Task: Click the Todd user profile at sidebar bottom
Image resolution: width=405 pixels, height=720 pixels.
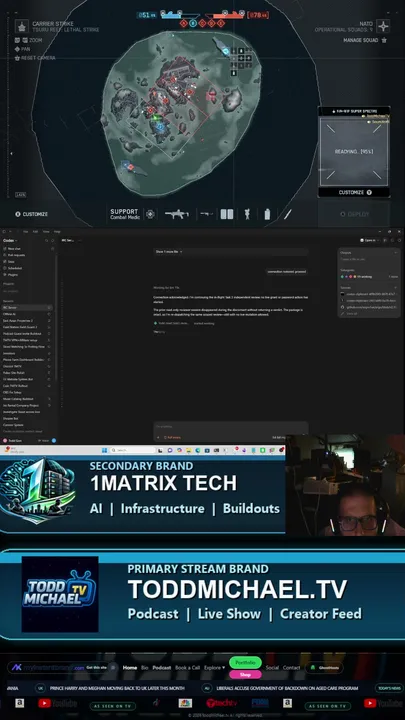Action: pyautogui.click(x=12, y=440)
